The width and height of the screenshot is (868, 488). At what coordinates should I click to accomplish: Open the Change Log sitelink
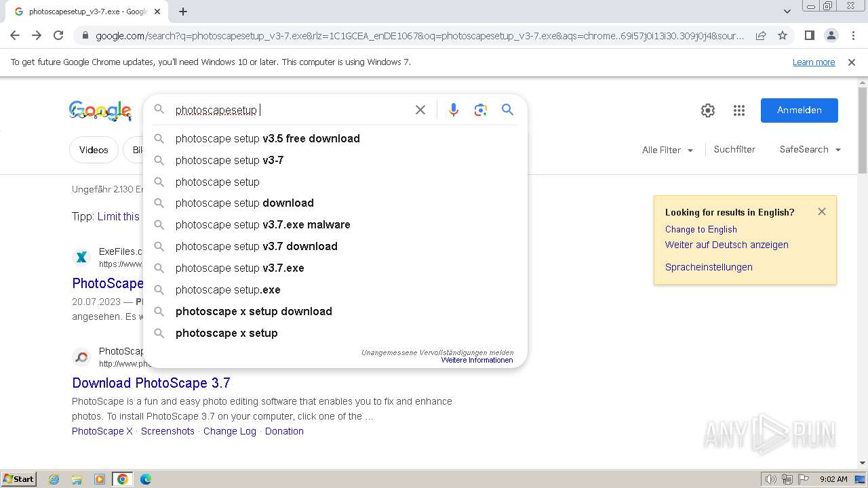(230, 431)
